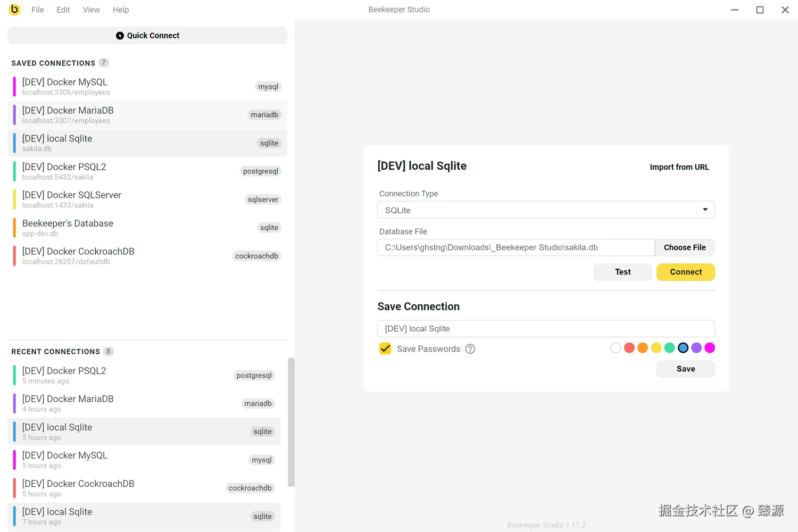Click the Save Passwords help question icon
Image resolution: width=798 pixels, height=532 pixels.
(470, 349)
